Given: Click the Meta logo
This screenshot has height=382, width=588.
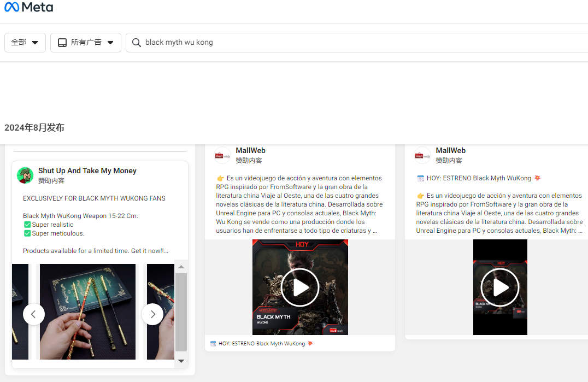Looking at the screenshot, I should [28, 7].
